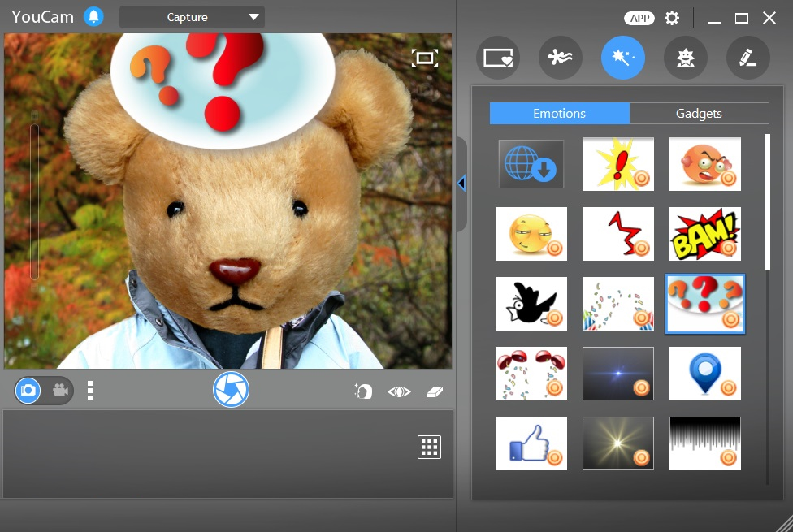Switch to video recording mode
793x532 pixels.
(x=60, y=390)
